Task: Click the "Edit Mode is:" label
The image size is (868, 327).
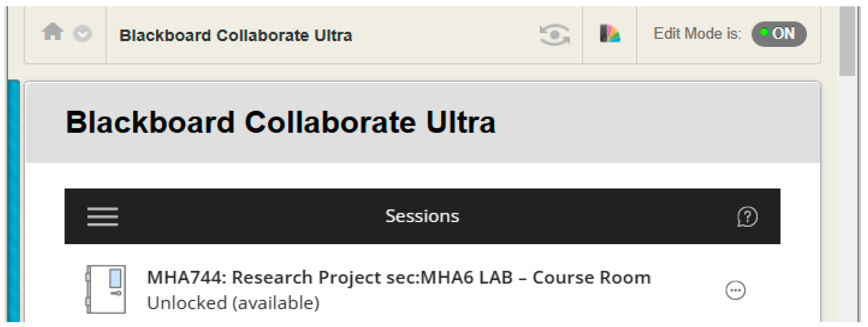Action: [697, 34]
